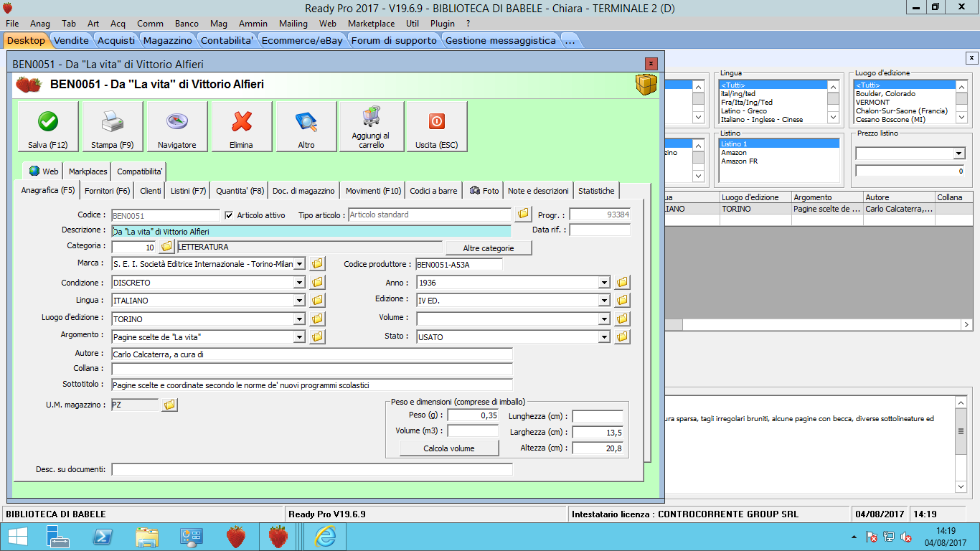Screen dimensions: 980x551
Task: Open the Navigatore compass tool
Action: click(177, 127)
